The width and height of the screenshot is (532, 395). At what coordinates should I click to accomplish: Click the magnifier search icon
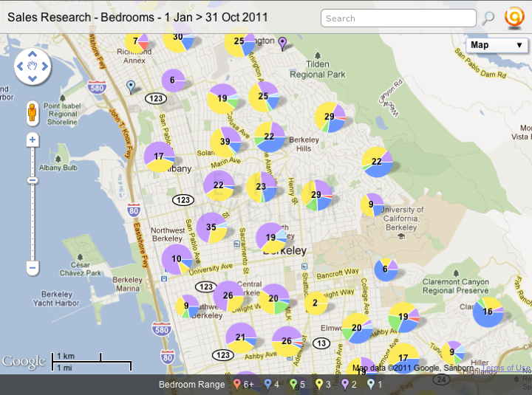click(488, 18)
